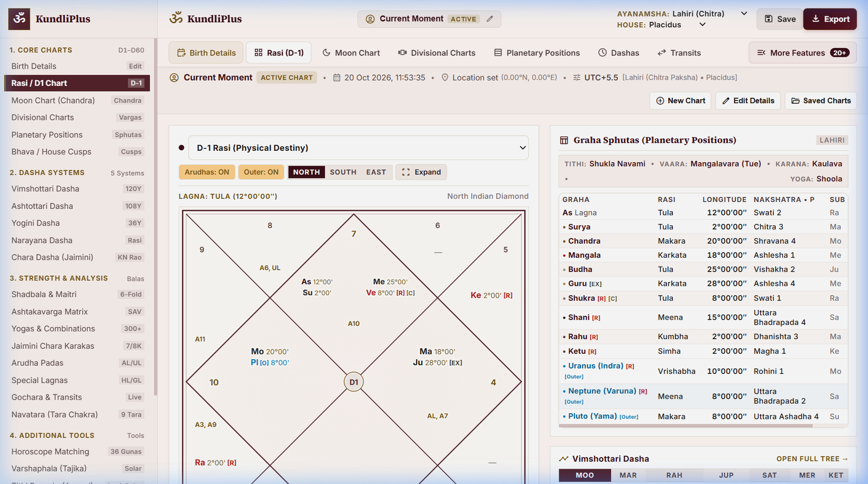Open Saved Charts folder icon
Image resolution: width=868 pixels, height=484 pixels.
pyautogui.click(x=795, y=101)
